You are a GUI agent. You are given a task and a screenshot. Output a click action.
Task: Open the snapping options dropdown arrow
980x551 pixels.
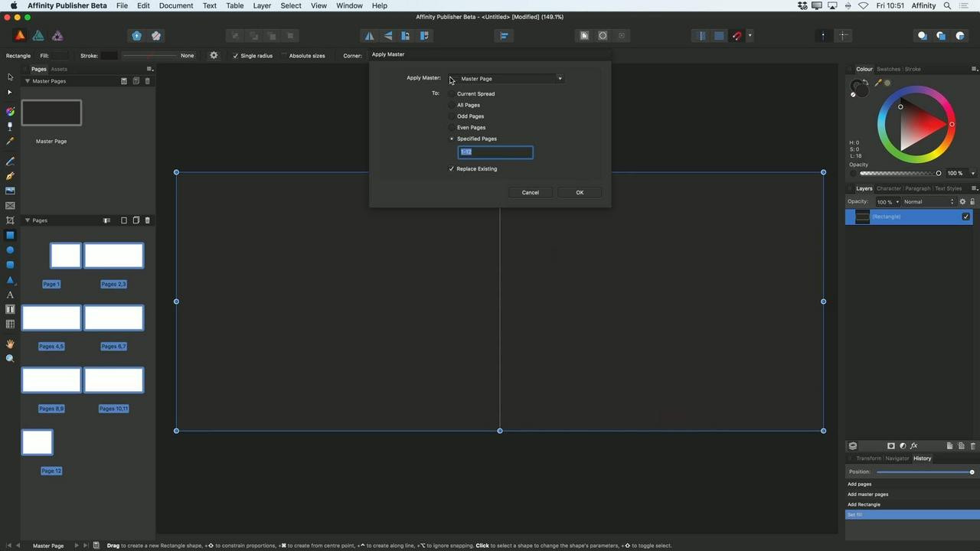click(x=750, y=35)
